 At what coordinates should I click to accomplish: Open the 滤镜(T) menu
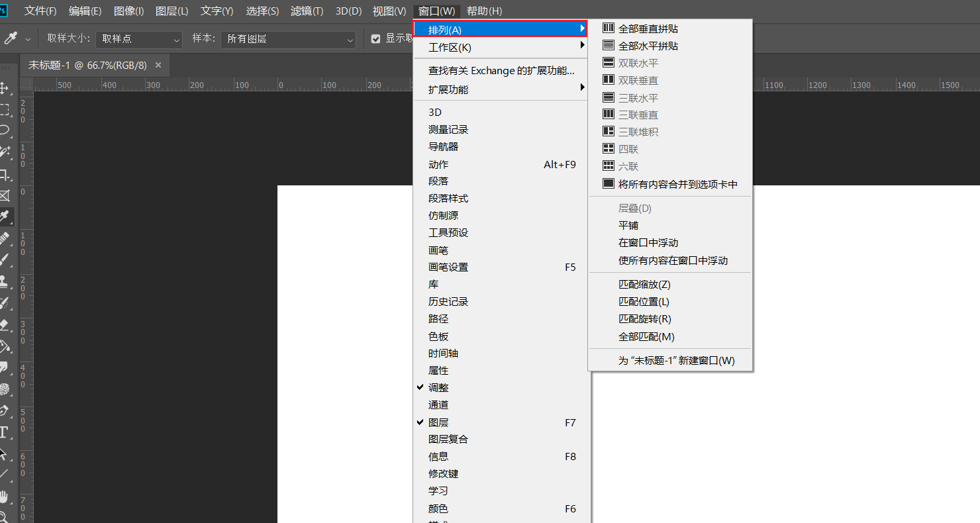307,11
